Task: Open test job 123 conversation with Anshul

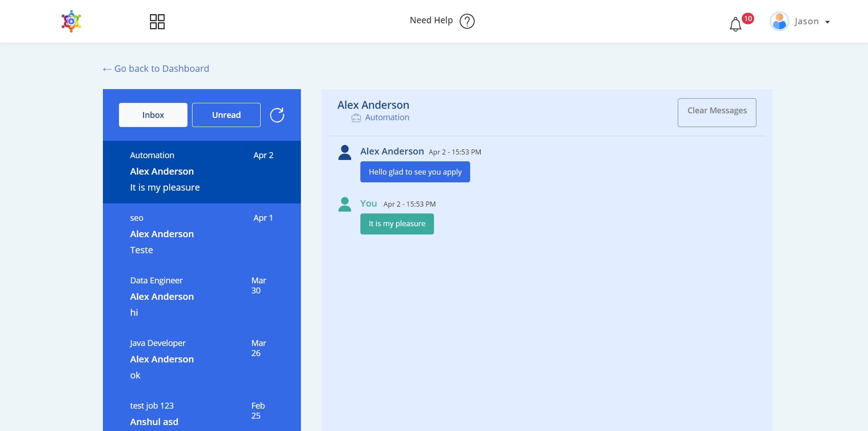Action: pos(202,414)
